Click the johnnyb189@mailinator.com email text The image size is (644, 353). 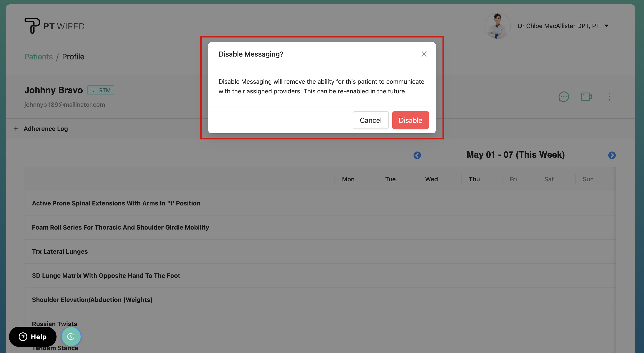click(x=64, y=105)
